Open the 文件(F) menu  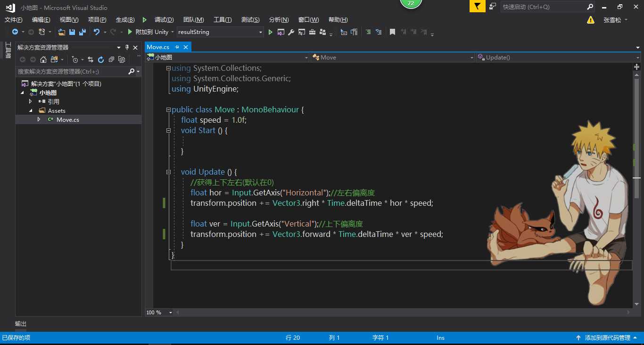[x=14, y=19]
